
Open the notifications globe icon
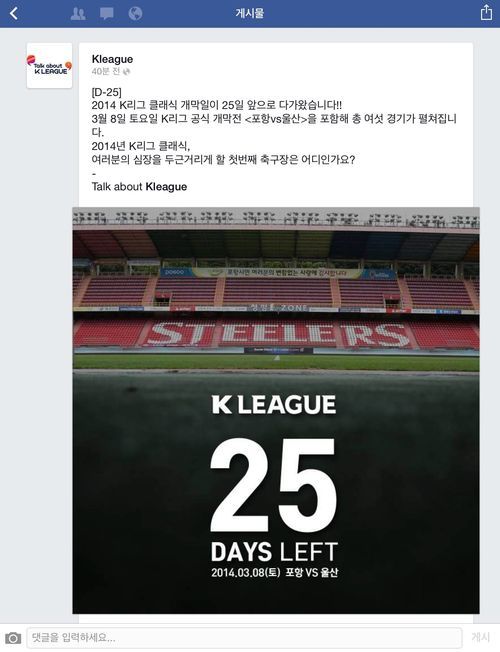click(x=135, y=14)
